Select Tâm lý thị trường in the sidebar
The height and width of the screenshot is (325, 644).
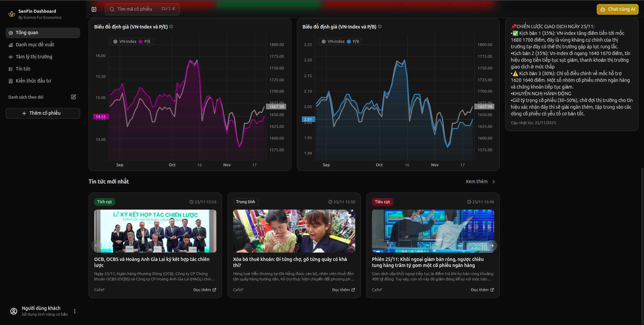coord(34,57)
